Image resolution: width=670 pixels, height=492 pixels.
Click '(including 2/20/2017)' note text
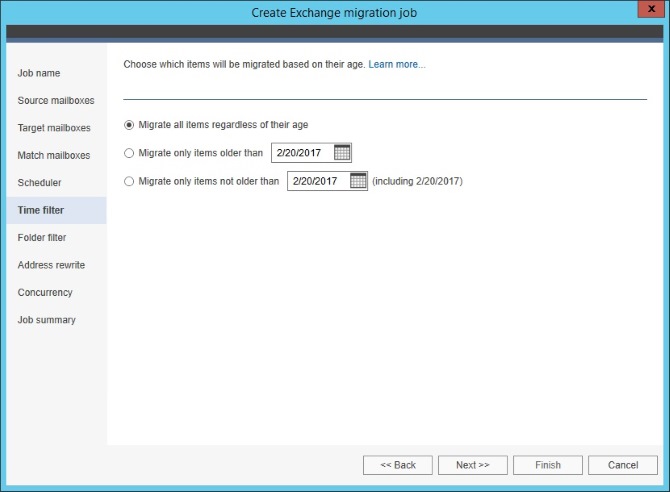417,181
